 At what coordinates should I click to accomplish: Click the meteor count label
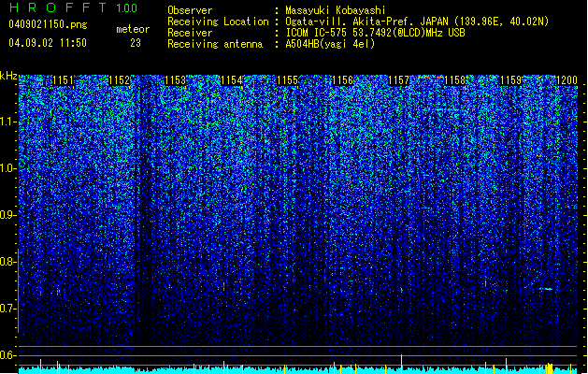click(x=133, y=29)
